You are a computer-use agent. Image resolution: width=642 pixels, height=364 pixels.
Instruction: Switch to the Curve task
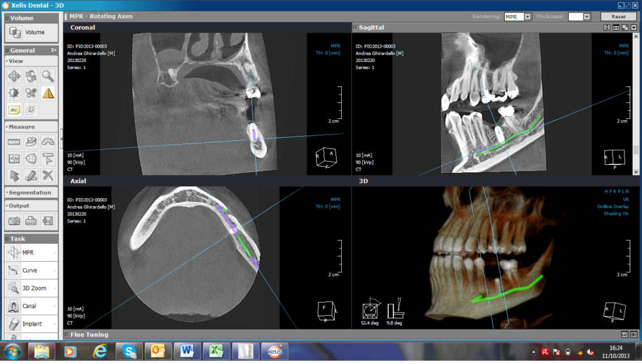pos(30,271)
